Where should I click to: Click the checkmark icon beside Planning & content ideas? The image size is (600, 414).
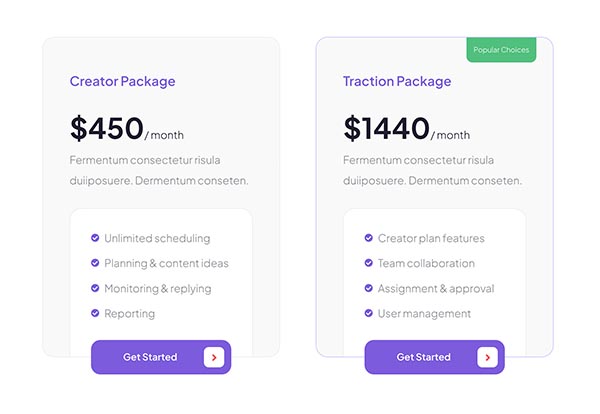pyautogui.click(x=95, y=263)
